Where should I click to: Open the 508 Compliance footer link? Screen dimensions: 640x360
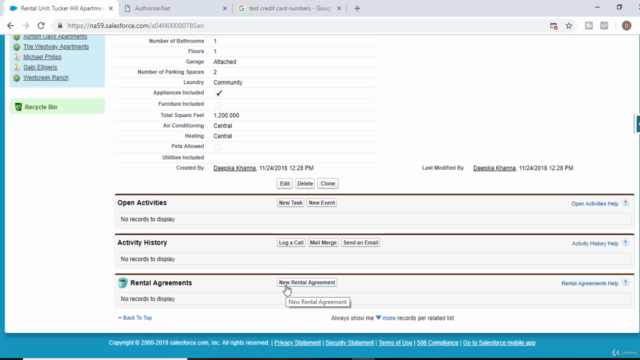(437, 343)
